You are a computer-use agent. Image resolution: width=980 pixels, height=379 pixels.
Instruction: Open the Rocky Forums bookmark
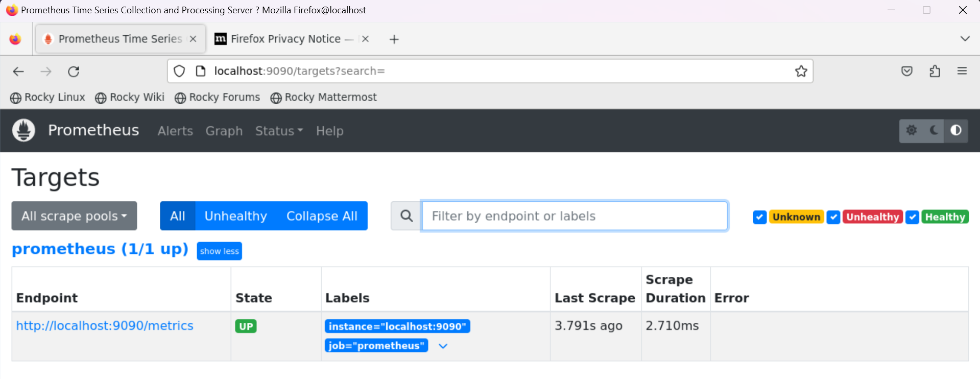pos(217,98)
